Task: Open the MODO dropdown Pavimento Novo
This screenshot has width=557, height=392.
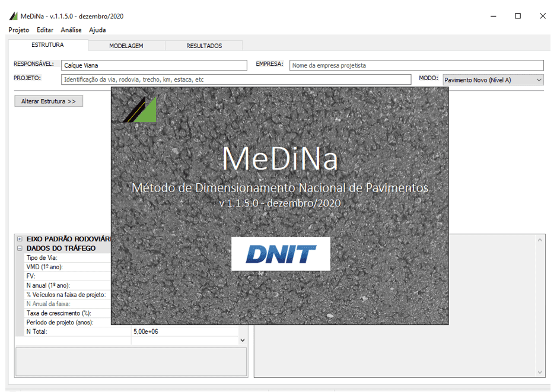Action: click(x=493, y=80)
